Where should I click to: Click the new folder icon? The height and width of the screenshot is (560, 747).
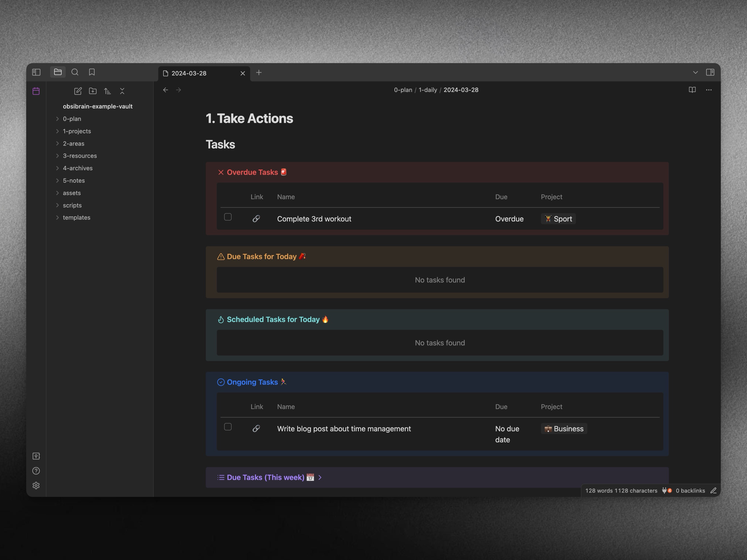[93, 91]
